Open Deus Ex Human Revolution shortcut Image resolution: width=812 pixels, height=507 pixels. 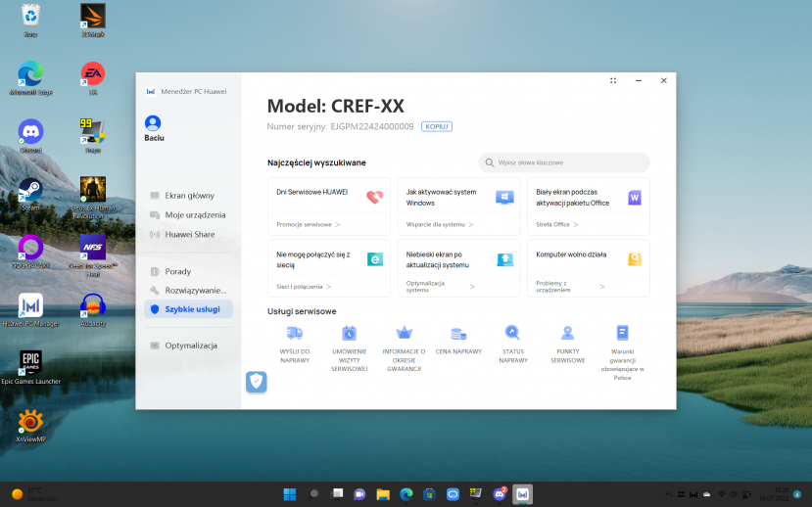93,198
